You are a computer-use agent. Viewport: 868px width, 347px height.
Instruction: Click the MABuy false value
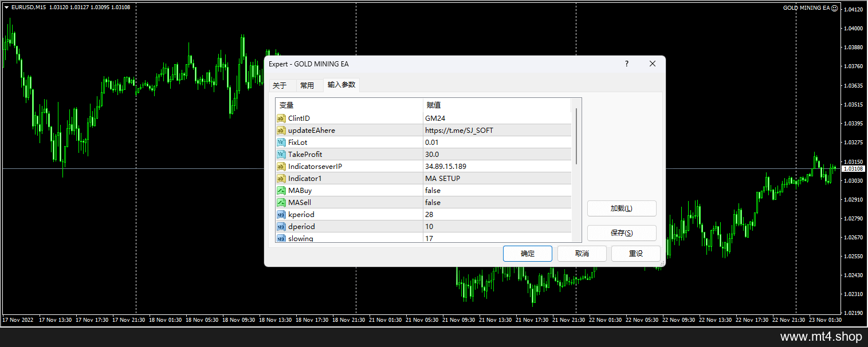(x=497, y=191)
